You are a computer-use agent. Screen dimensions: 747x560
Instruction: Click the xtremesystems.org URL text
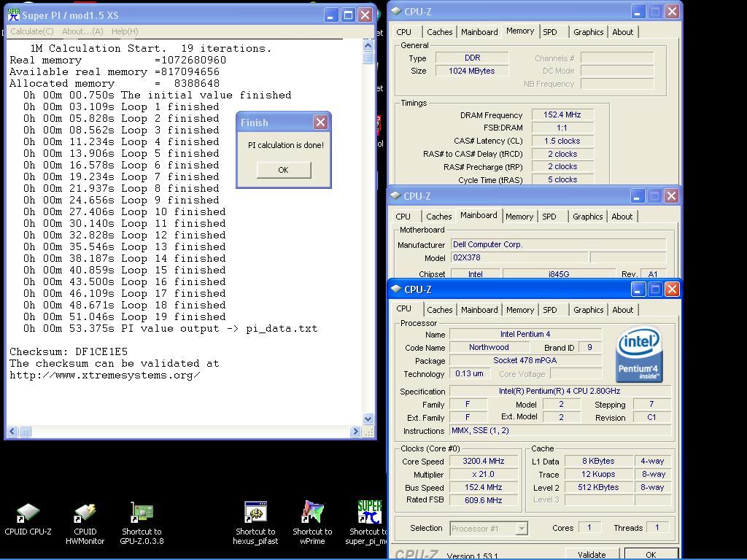click(x=104, y=375)
